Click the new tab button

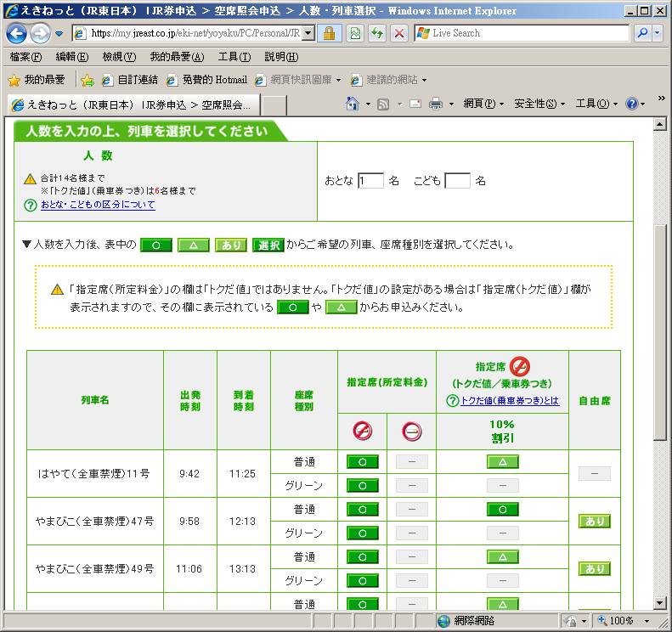click(274, 105)
